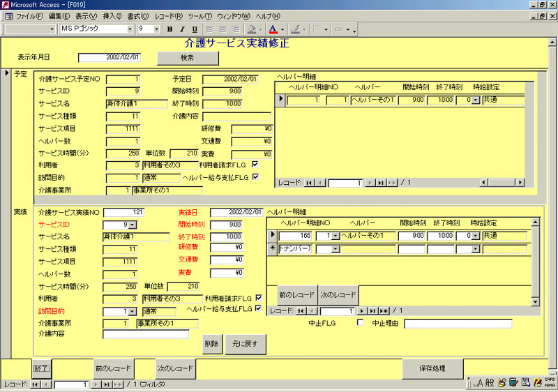
Task: Click the 中止理由 text field
Action: [x=458, y=324]
